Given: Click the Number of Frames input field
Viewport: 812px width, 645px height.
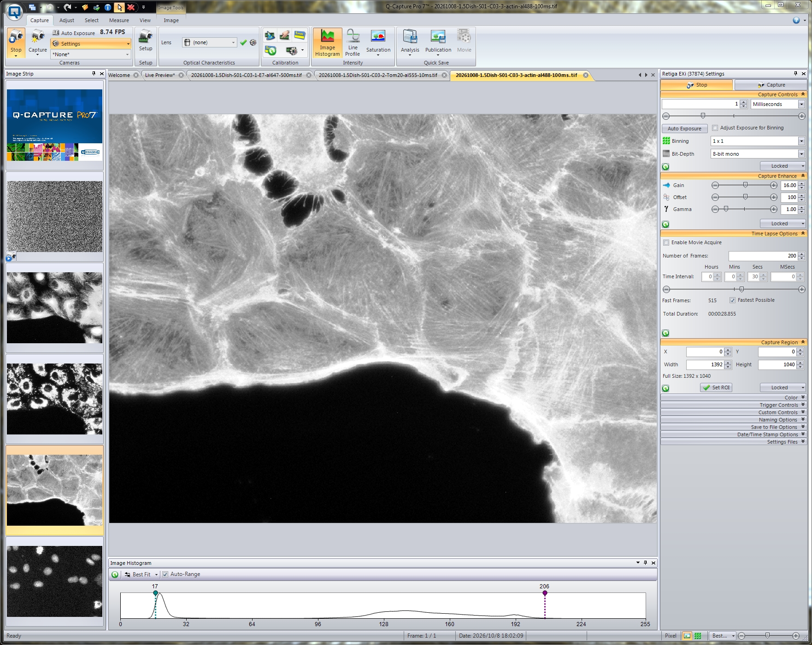Looking at the screenshot, I should coord(763,256).
